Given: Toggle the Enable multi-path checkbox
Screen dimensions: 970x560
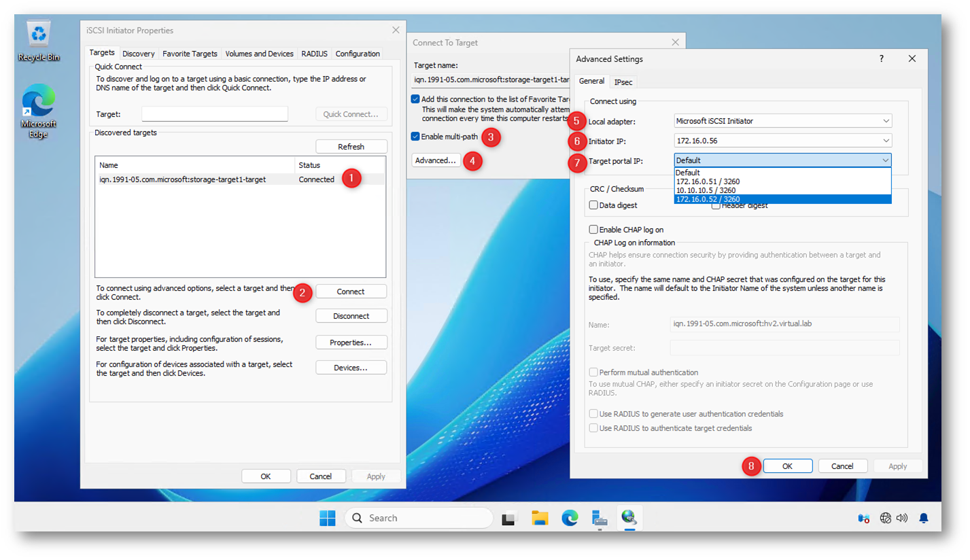Looking at the screenshot, I should (x=415, y=137).
